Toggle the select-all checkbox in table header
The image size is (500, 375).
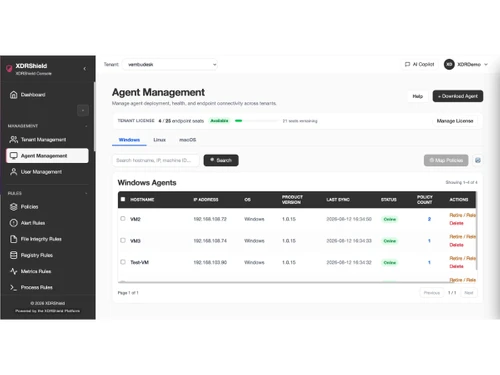click(123, 199)
